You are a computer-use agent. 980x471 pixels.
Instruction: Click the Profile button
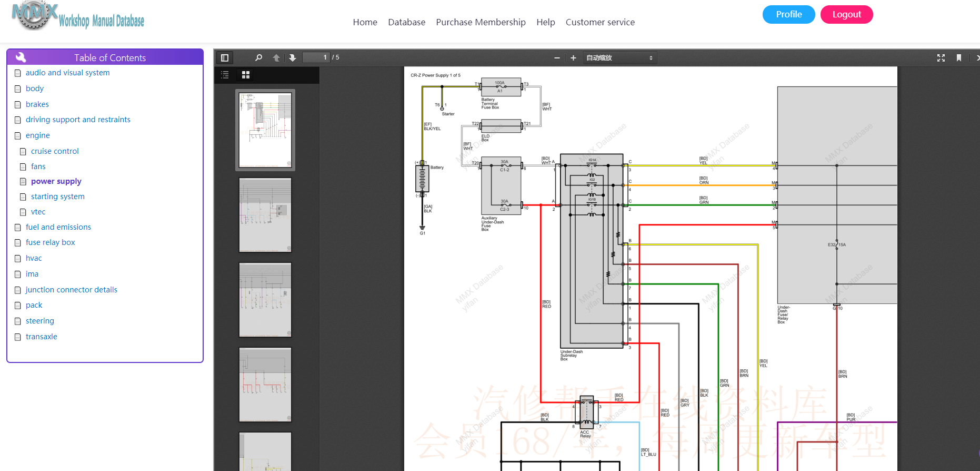coord(788,14)
